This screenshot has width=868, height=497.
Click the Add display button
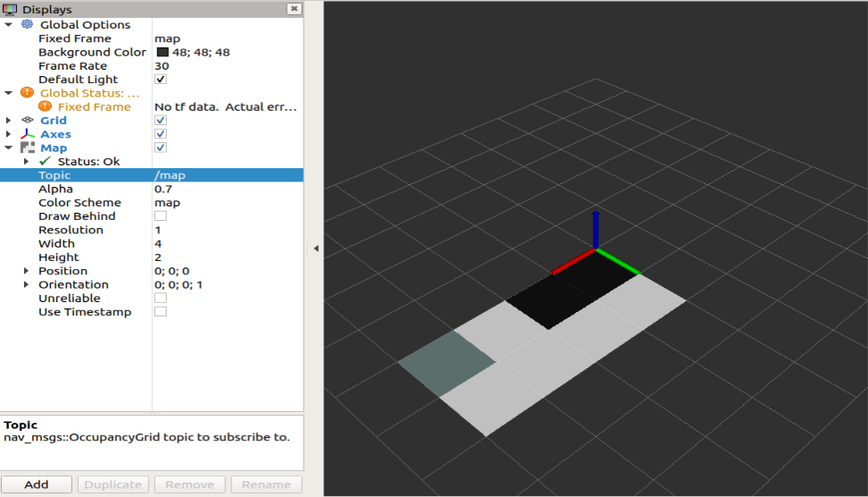(x=37, y=484)
